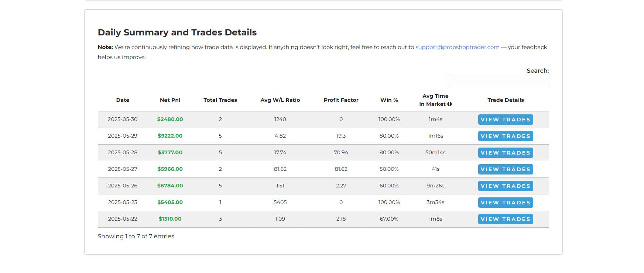Sort by Profit Factor column header
The height and width of the screenshot is (273, 644).
341,100
